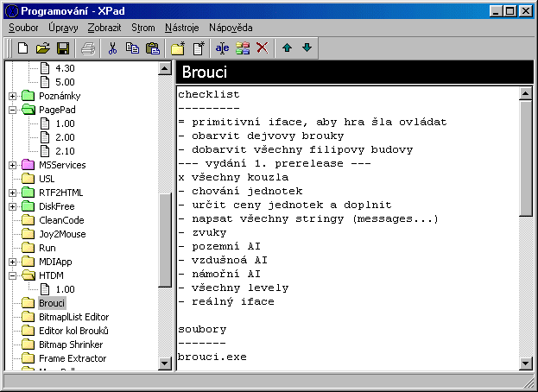The height and width of the screenshot is (392, 538).
Task: Open the Úpravy menu
Action: click(63, 28)
